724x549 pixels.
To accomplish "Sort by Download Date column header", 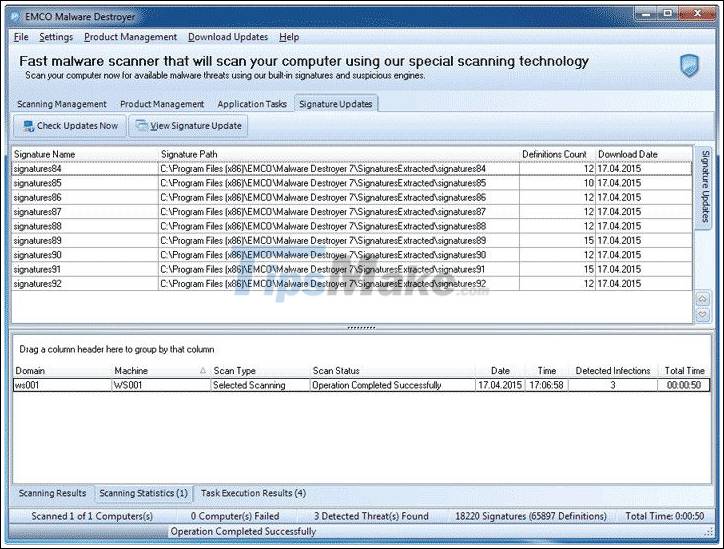I will click(644, 154).
